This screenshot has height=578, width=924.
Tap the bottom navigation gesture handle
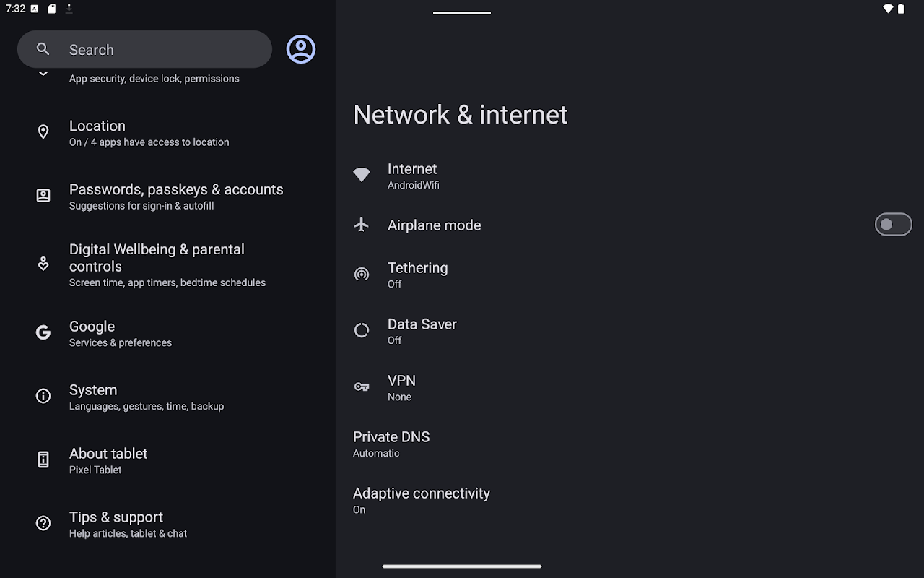(462, 566)
